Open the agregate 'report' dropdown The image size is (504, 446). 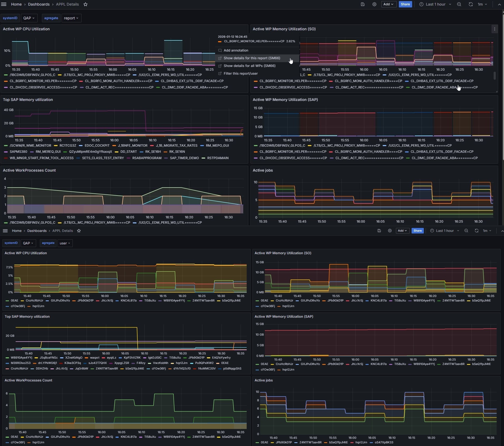tap(71, 18)
